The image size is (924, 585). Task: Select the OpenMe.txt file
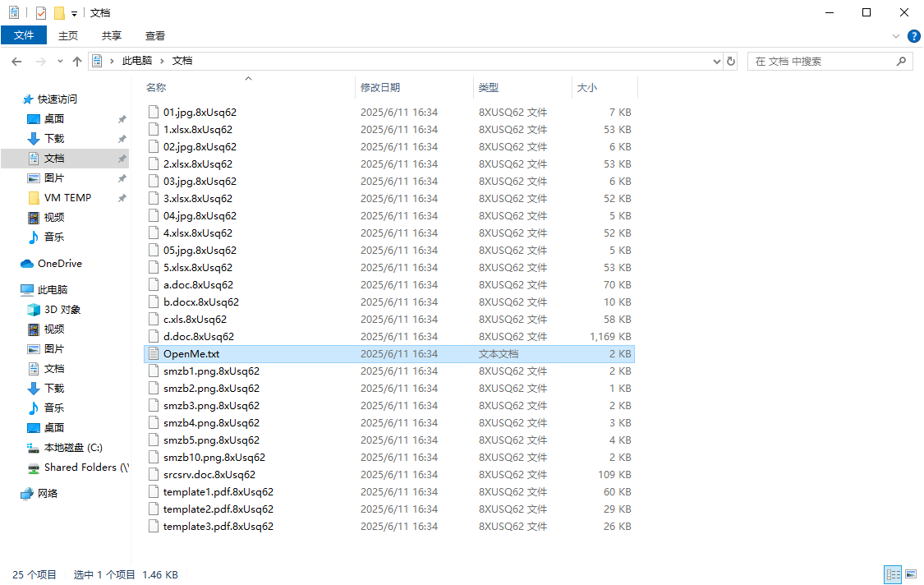[x=191, y=354]
